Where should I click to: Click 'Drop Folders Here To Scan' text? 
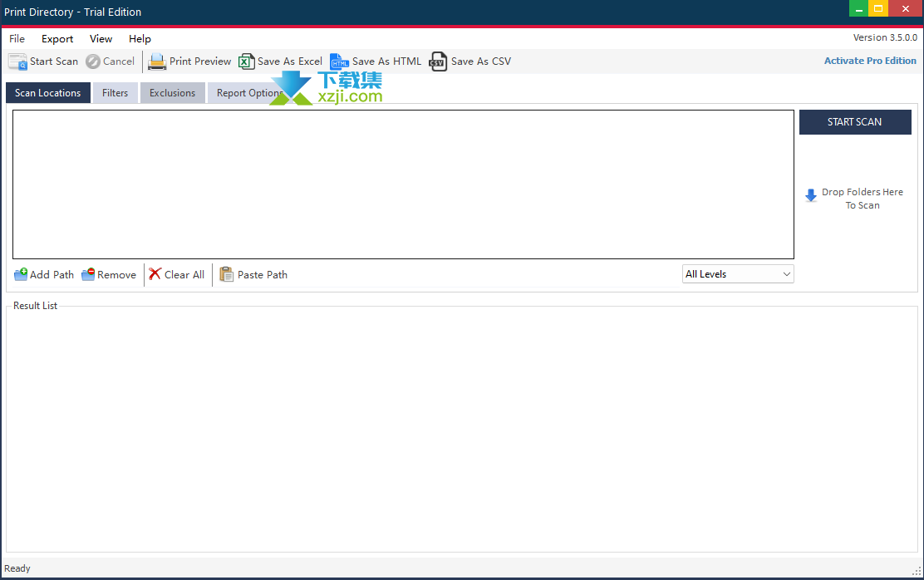(x=863, y=199)
